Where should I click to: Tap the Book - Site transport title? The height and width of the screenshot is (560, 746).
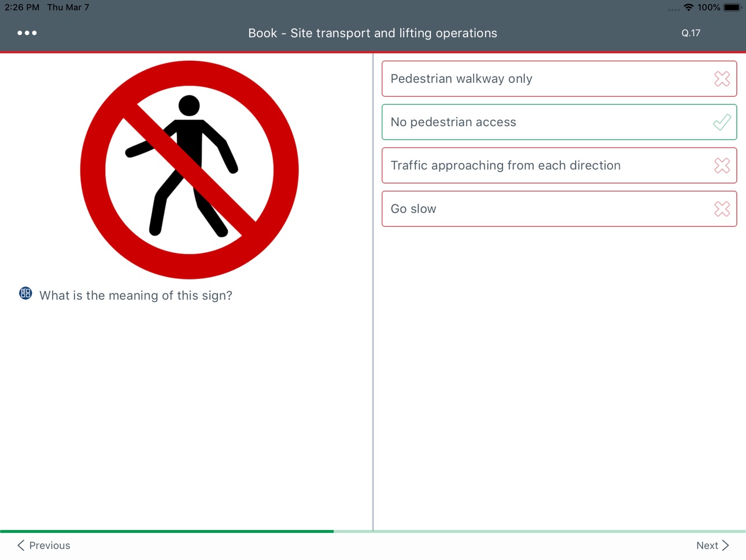click(372, 33)
